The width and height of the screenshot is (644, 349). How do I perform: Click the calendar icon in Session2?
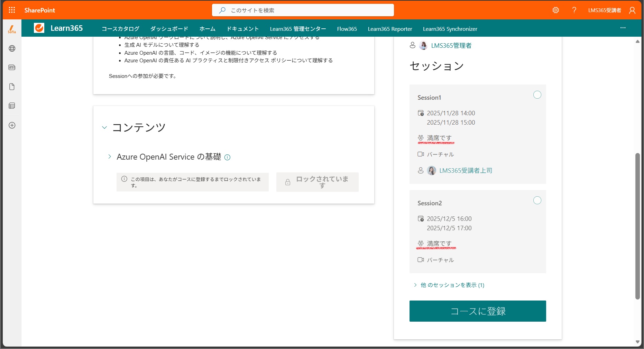click(x=421, y=218)
